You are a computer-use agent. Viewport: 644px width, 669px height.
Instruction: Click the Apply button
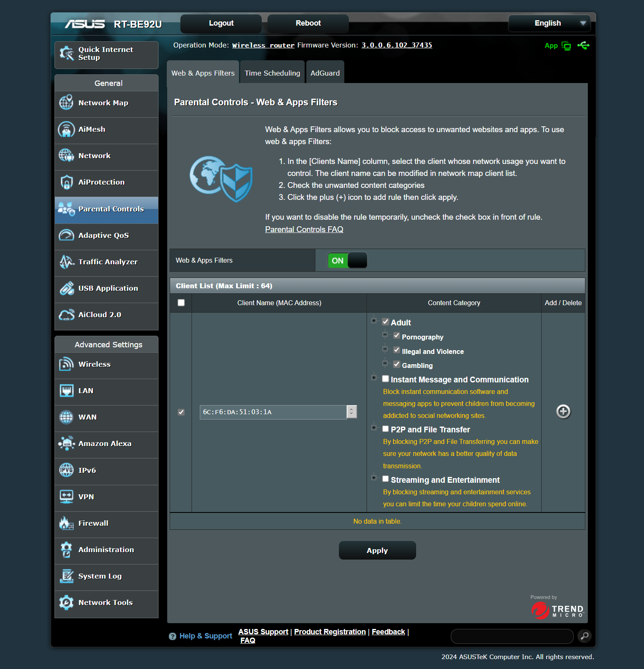pos(377,550)
